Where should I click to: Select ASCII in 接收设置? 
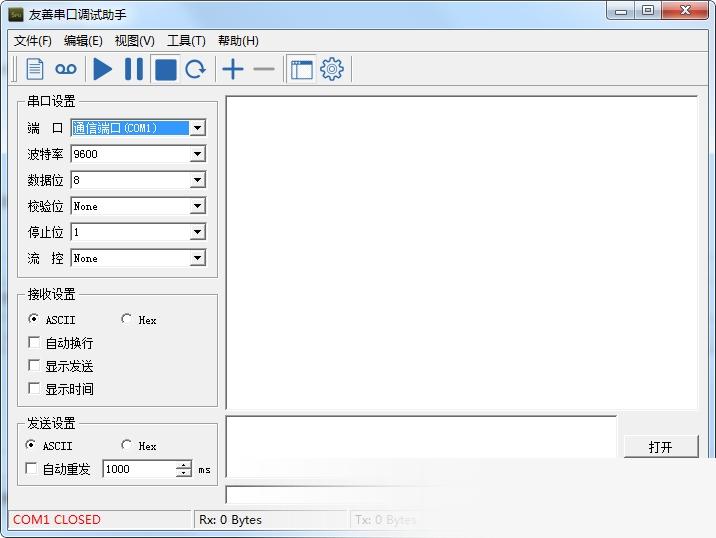[x=52, y=319]
